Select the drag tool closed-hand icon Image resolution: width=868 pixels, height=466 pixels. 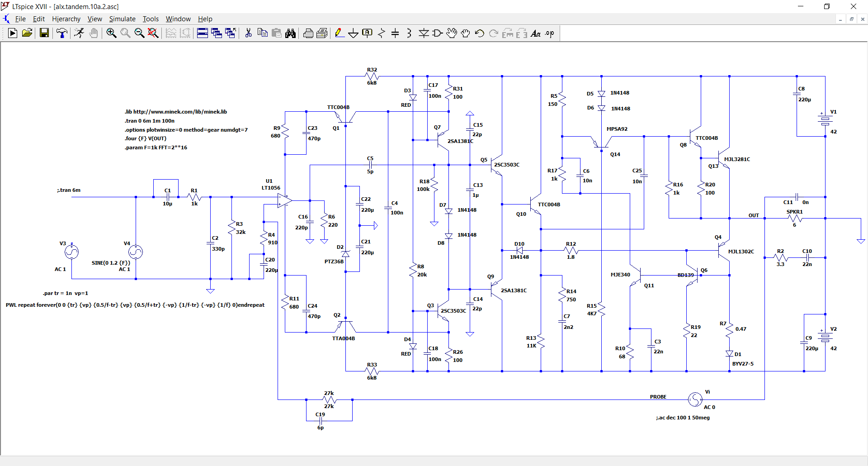tap(466, 33)
